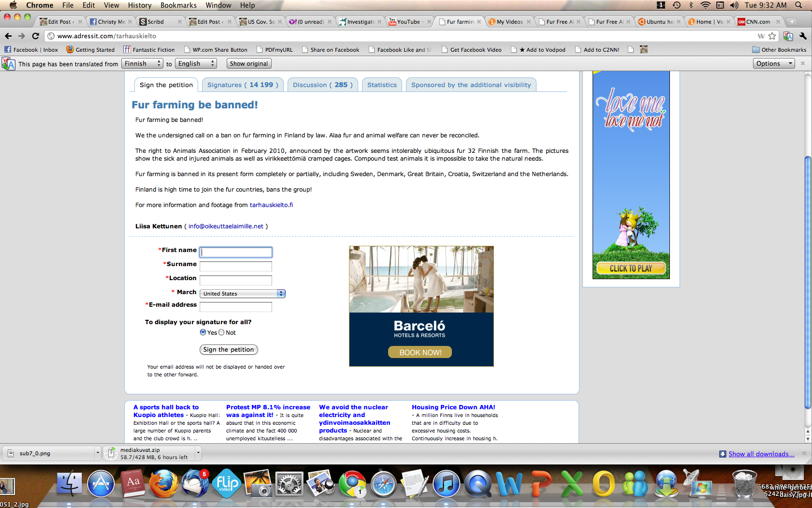Screen dimensions: 812x508
Task: Open the tarhauskielto.fi link
Action: (x=271, y=205)
